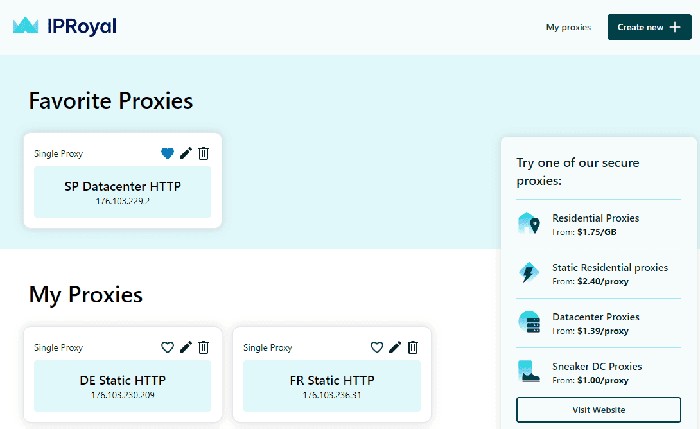Click the IPRoyal crown logo
This screenshot has width=700, height=429.
tap(27, 26)
